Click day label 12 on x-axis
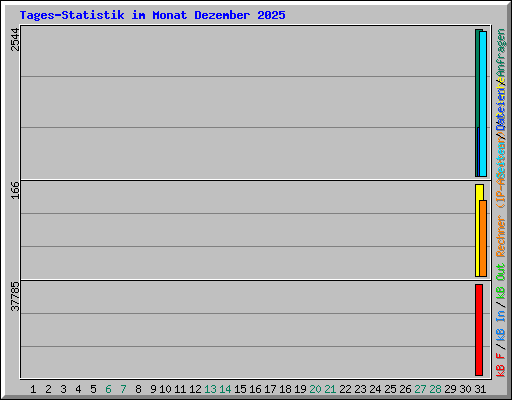 click(195, 389)
